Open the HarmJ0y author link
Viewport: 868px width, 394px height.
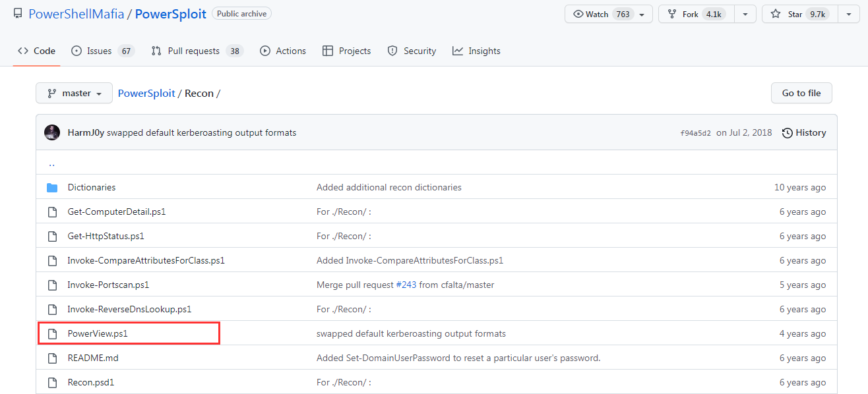(86, 132)
